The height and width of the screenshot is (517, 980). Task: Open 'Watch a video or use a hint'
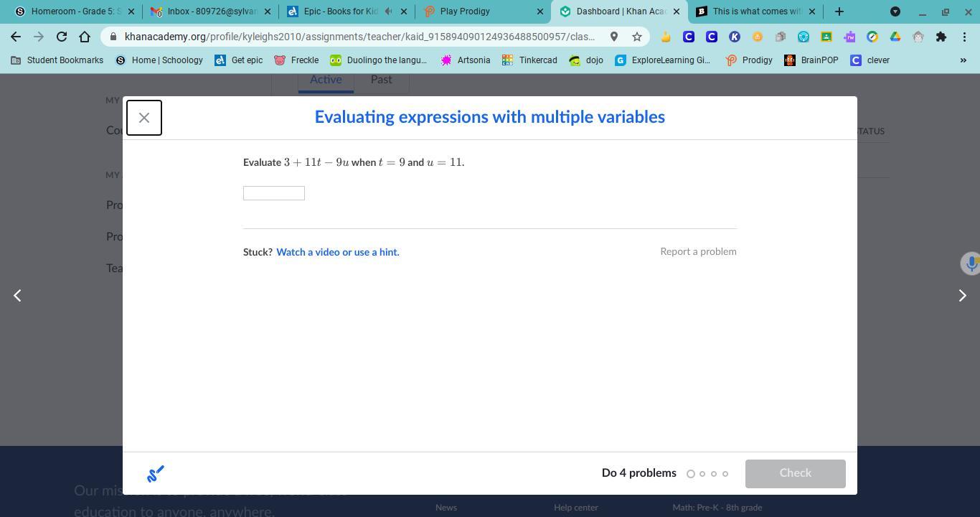337,252
